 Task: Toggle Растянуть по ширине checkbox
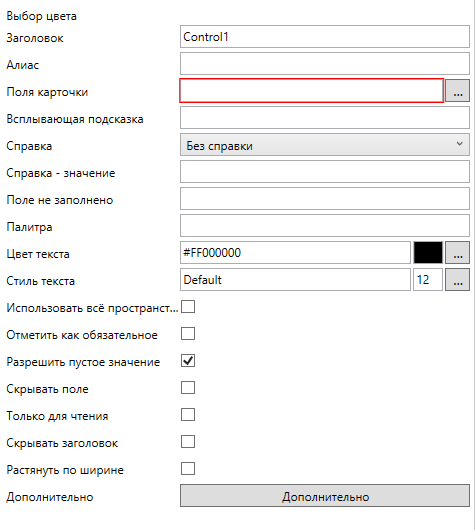click(188, 469)
